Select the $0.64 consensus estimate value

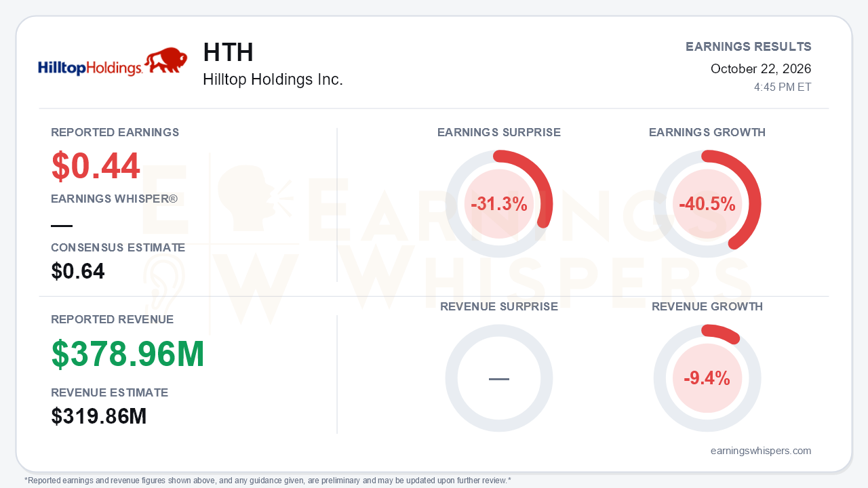pos(78,272)
